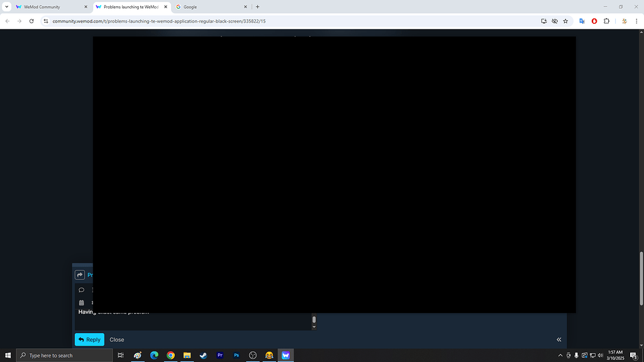Open the WeMod app from the taskbar
Viewport: 644px width, 362px height.
(286, 355)
